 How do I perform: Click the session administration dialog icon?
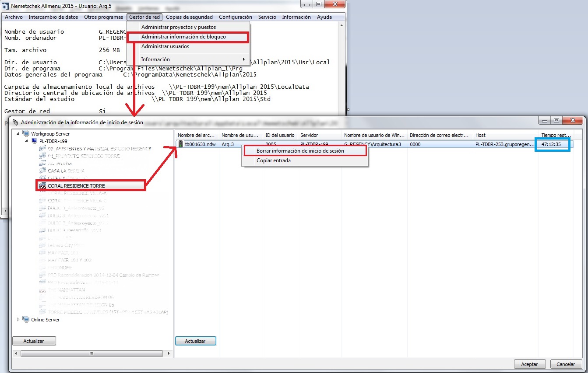tap(15, 122)
